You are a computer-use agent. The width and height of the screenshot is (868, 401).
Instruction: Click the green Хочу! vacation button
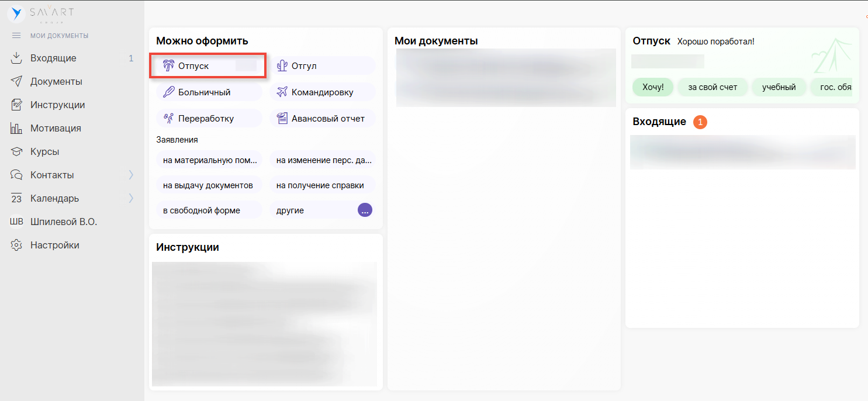pos(653,87)
